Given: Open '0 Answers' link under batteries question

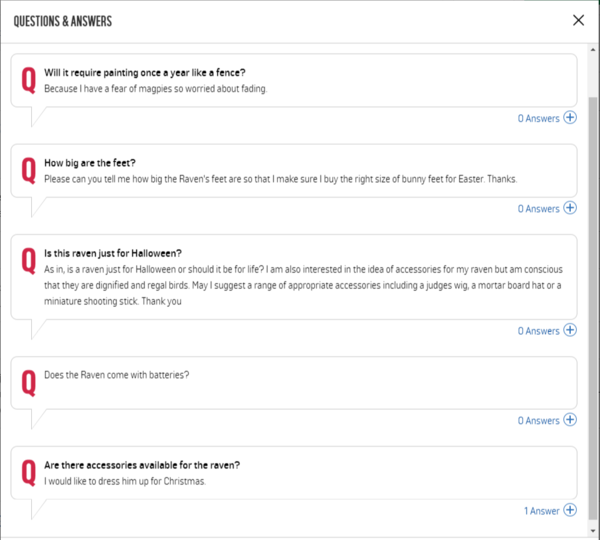Looking at the screenshot, I should 538,421.
